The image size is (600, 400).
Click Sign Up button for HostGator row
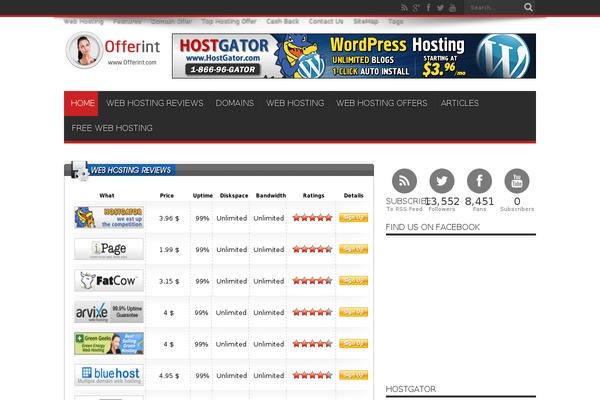353,217
